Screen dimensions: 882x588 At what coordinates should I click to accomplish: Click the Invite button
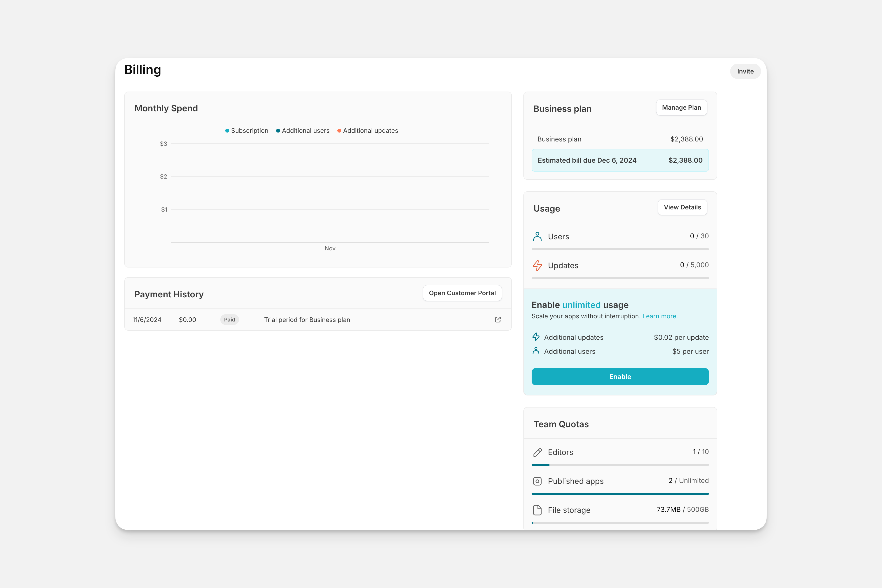click(x=745, y=71)
